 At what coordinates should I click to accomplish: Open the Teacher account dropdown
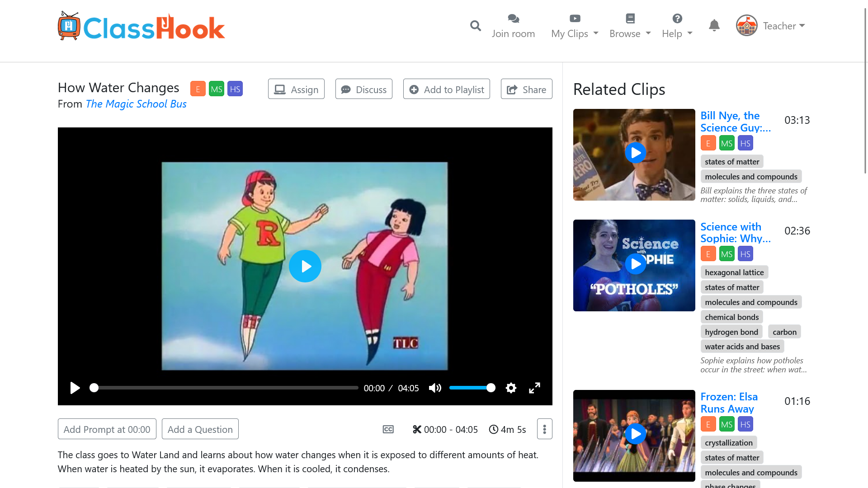pos(771,26)
